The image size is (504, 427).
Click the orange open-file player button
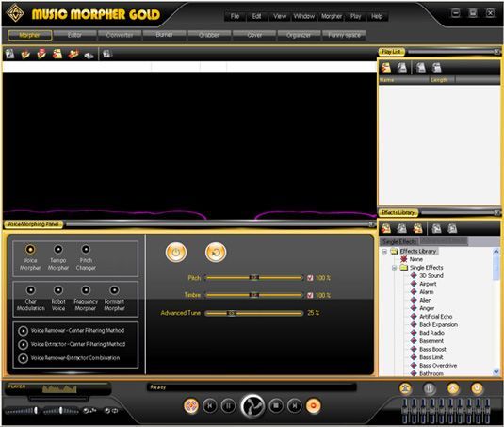[x=191, y=406]
